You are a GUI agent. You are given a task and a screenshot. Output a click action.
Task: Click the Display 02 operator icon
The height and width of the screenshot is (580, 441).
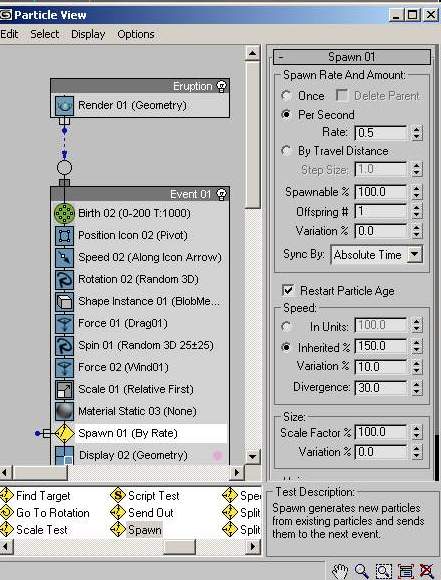(x=64, y=455)
